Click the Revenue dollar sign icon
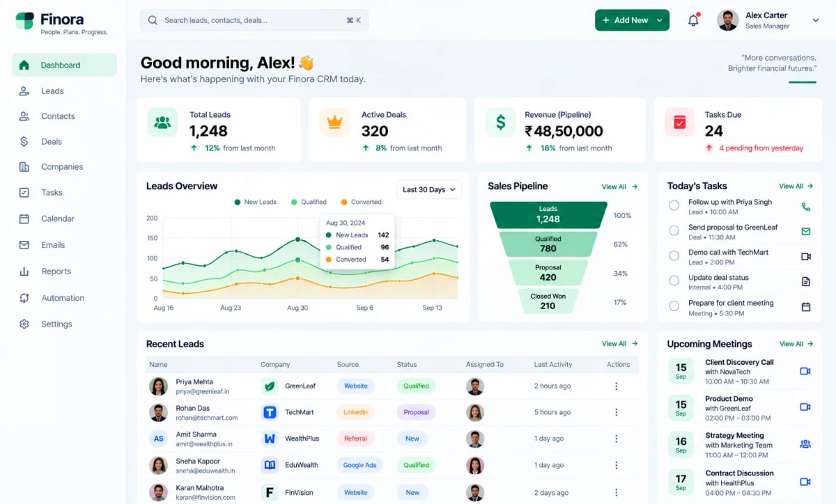836x504 pixels. tap(500, 123)
